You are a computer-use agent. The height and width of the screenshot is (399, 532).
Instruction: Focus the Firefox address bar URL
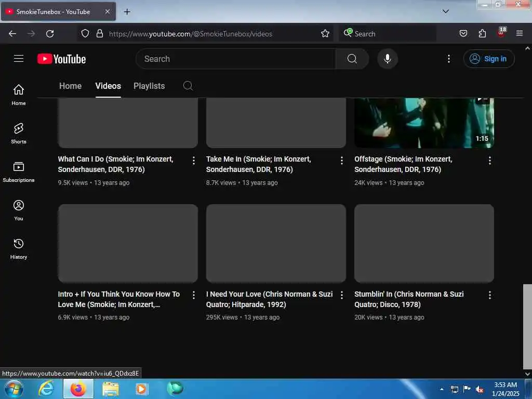(x=190, y=34)
